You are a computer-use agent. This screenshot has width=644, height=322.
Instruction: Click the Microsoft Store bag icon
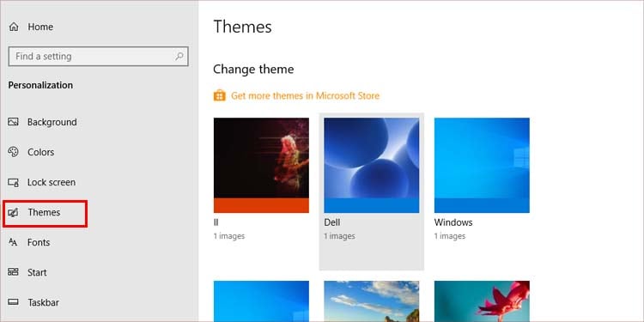click(219, 95)
